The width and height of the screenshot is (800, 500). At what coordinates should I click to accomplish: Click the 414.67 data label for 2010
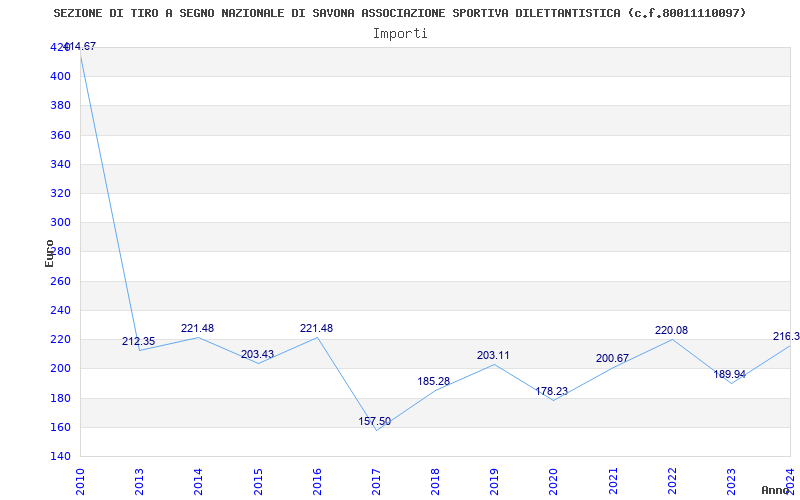pos(79,47)
